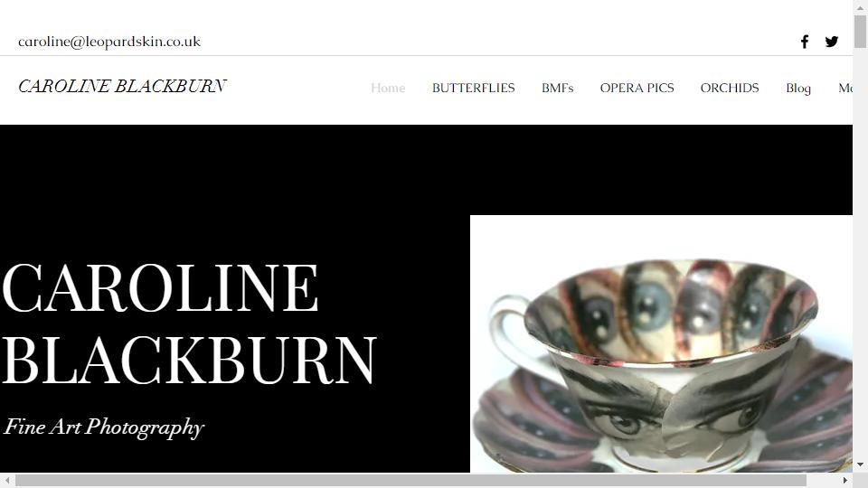The width and height of the screenshot is (868, 488).
Task: Click the vertical scrollbar up arrow
Action: [x=860, y=7]
